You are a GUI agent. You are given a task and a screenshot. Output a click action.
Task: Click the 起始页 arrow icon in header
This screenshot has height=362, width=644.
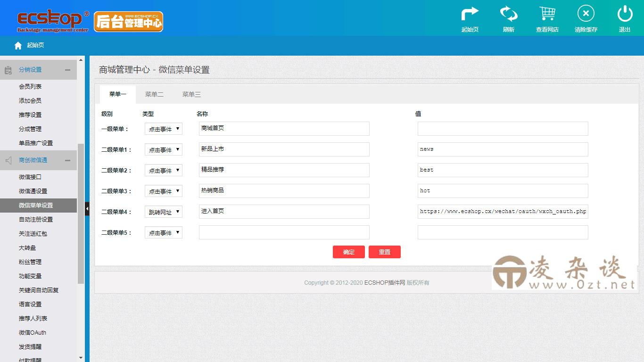[470, 14]
